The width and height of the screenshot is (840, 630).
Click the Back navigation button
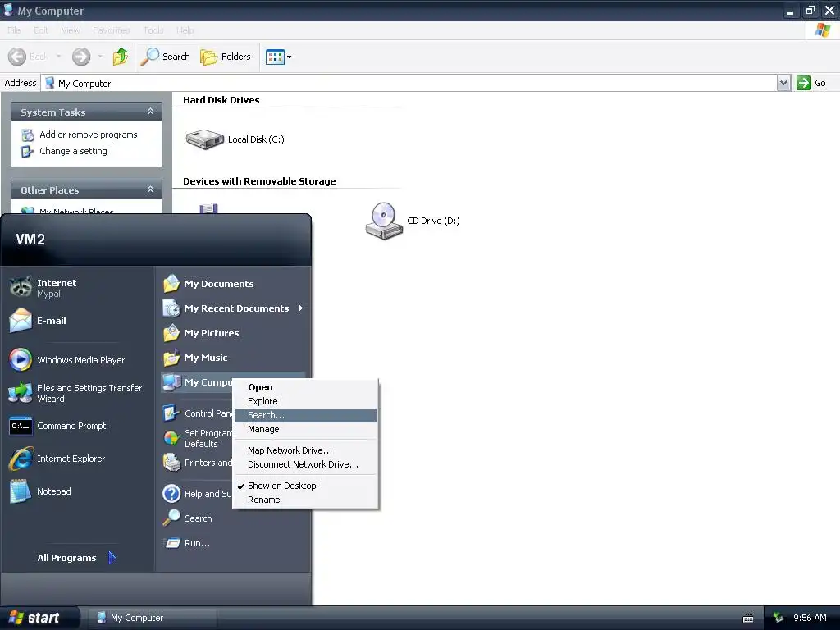[x=29, y=57]
